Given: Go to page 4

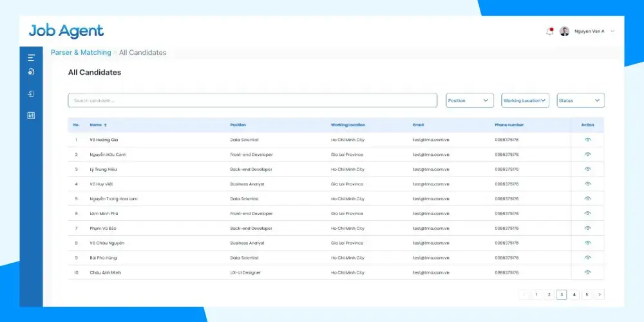Looking at the screenshot, I should (x=574, y=294).
